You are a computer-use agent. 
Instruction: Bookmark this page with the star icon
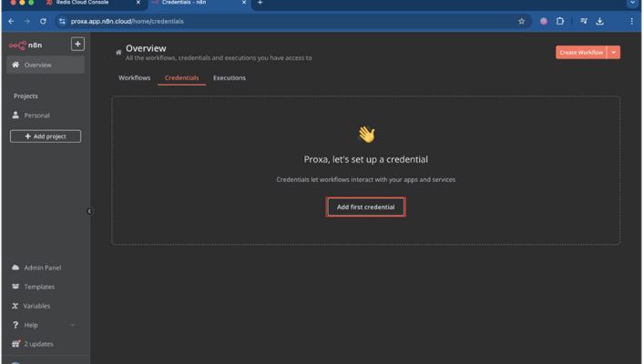pos(522,22)
